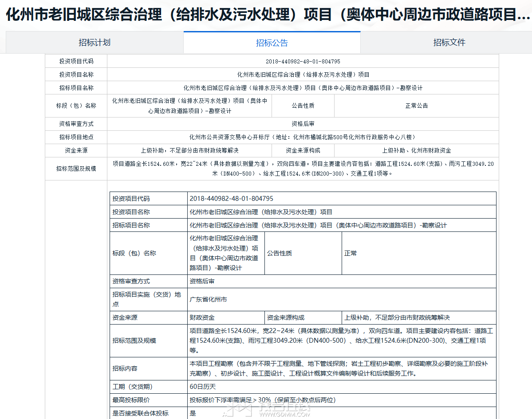Click the 财政资金 cell value
Screen dimensions: 532x419
202,317
